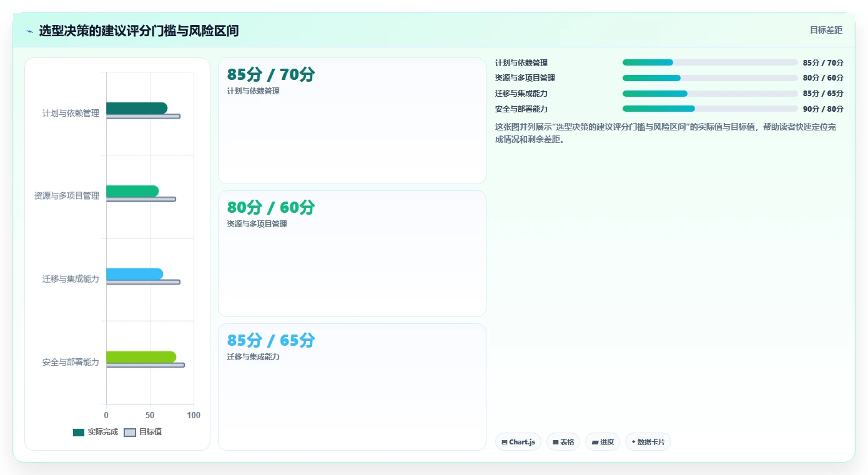Click the x-axis tick label 100
The width and height of the screenshot is (868, 475).
(x=194, y=415)
